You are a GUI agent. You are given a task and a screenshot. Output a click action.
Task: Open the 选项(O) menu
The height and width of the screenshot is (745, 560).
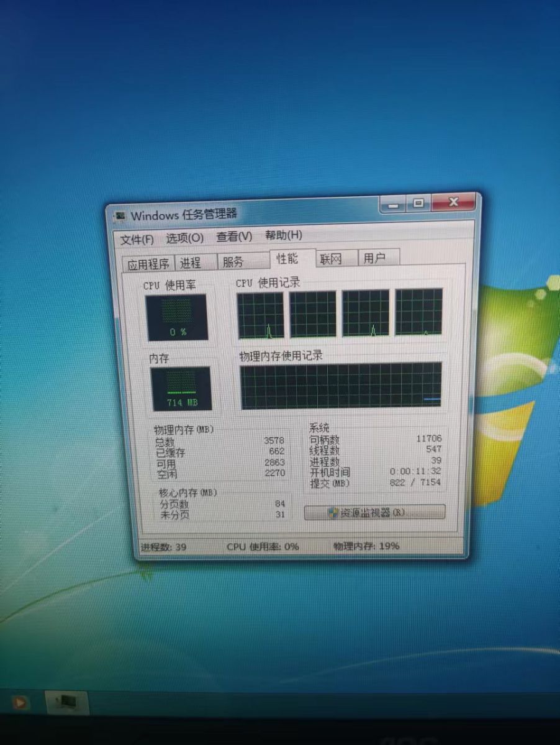184,238
